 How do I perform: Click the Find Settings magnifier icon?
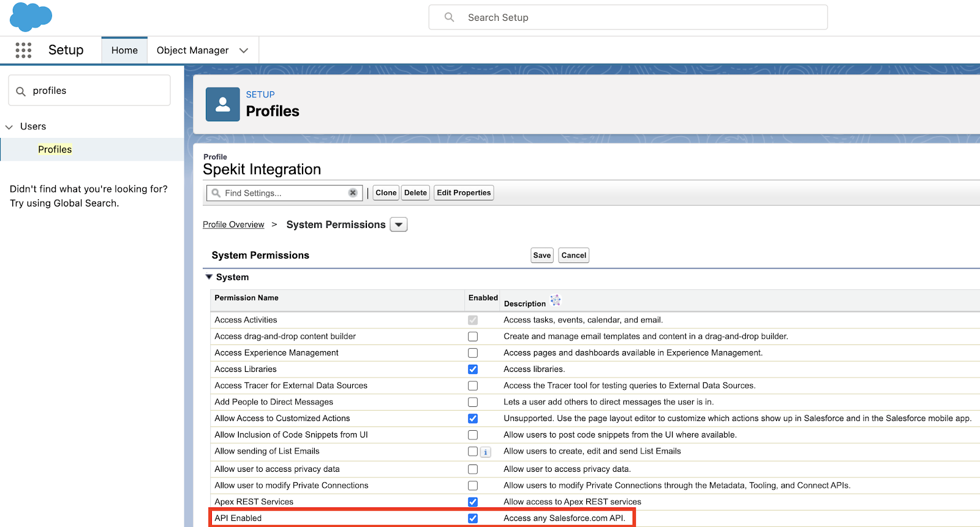tap(216, 193)
